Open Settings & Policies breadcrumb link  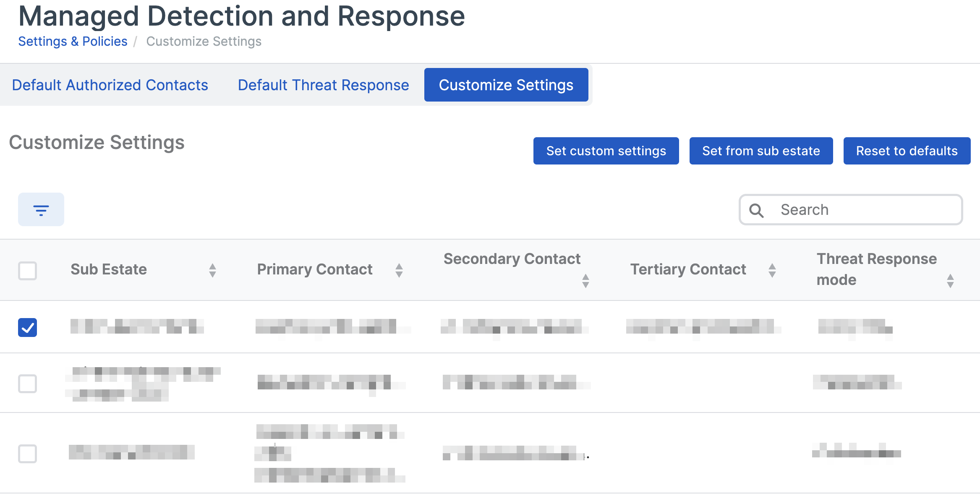(73, 41)
